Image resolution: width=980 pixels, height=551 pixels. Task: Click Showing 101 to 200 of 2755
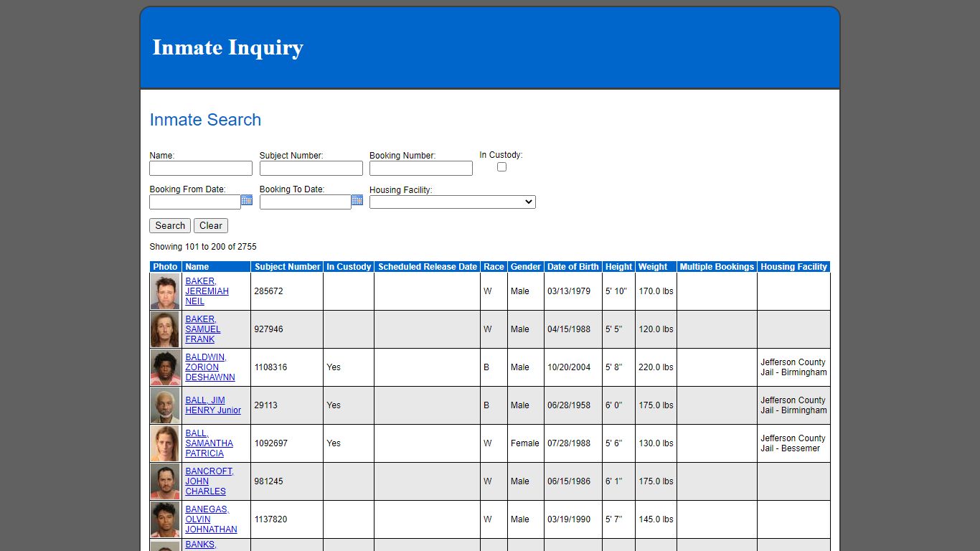pyautogui.click(x=203, y=247)
